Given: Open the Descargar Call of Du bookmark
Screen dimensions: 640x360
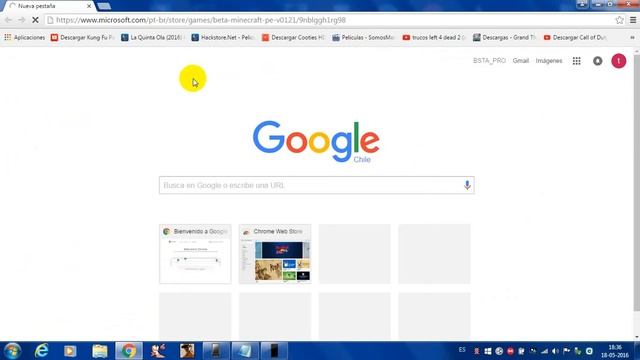Looking at the screenshot, I should [575, 38].
